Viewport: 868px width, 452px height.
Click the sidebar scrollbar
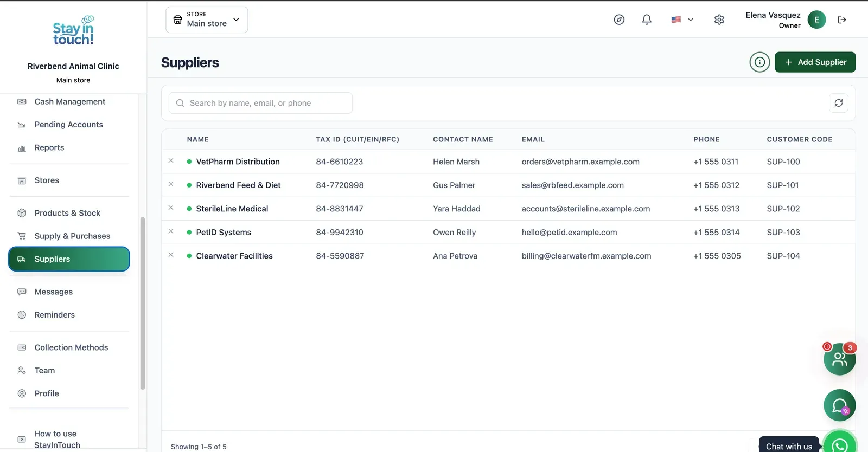pyautogui.click(x=143, y=304)
